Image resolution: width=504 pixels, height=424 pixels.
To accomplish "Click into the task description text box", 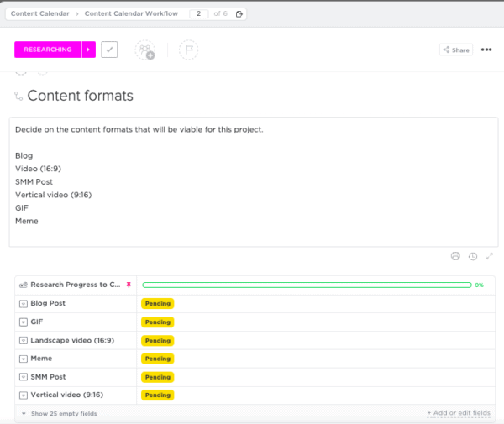I will point(254,182).
